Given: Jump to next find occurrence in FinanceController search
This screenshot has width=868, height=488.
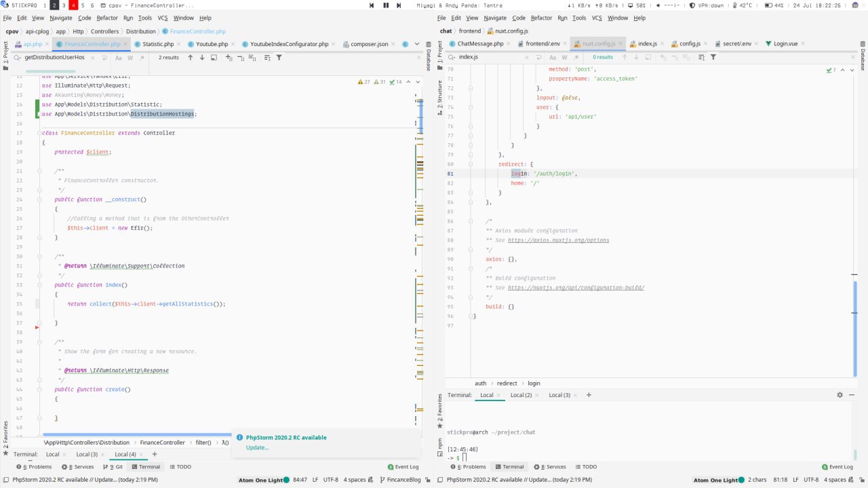Looking at the screenshot, I should (202, 57).
